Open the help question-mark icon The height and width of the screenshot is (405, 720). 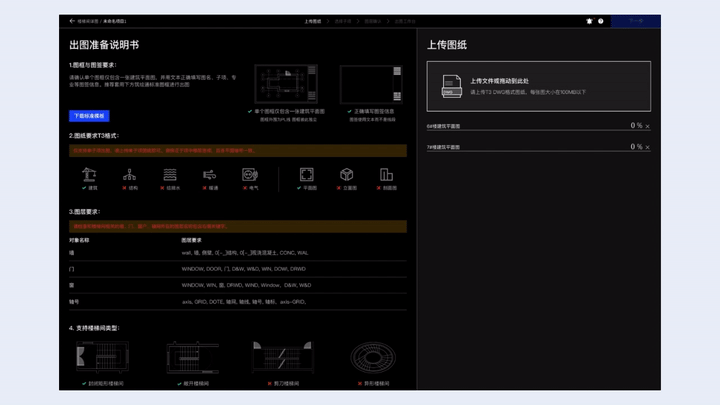coord(601,21)
